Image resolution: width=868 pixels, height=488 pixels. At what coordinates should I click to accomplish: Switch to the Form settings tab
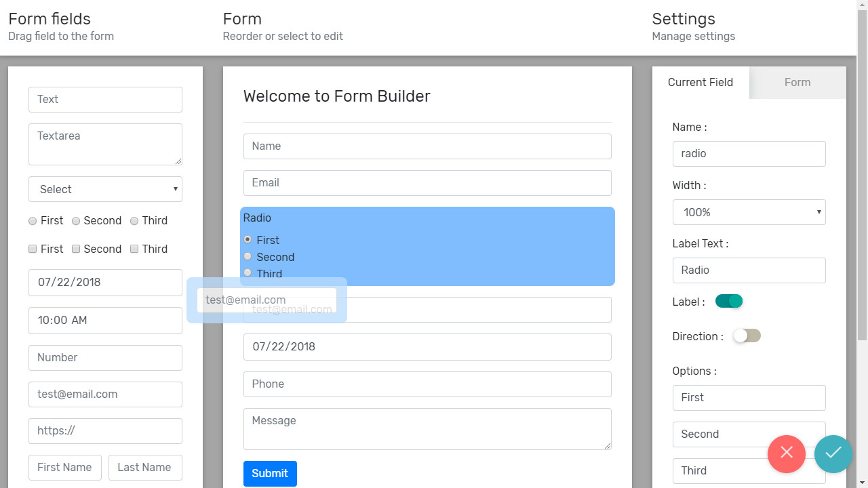coord(797,82)
